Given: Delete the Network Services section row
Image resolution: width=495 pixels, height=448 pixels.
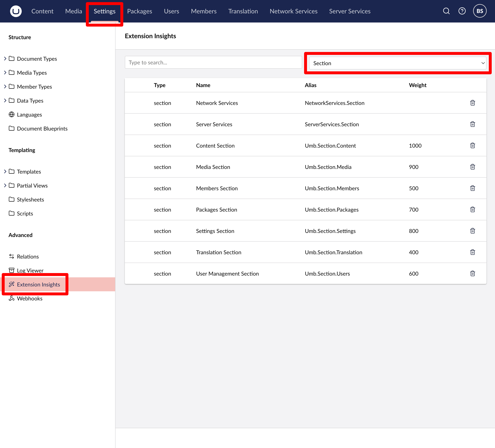Looking at the screenshot, I should [x=472, y=103].
